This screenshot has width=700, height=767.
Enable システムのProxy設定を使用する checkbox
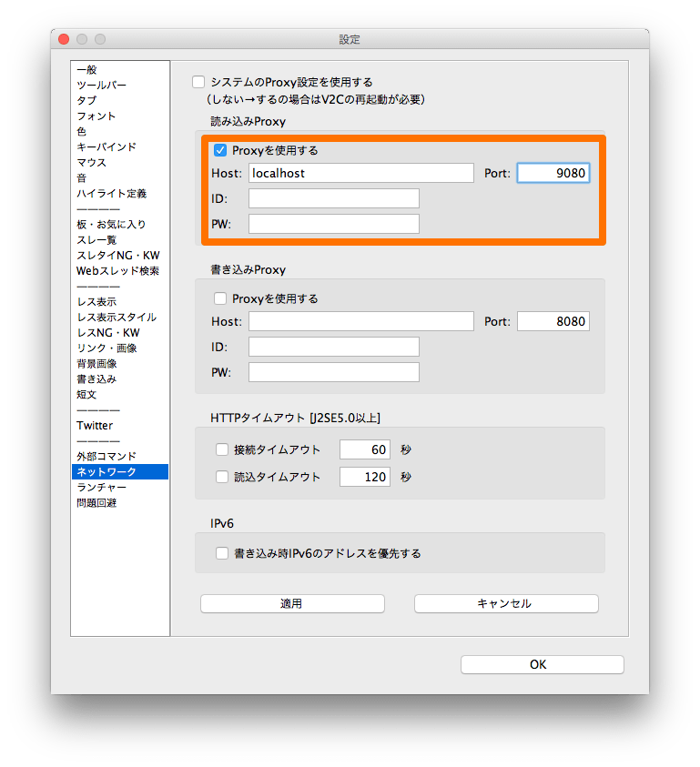(198, 82)
